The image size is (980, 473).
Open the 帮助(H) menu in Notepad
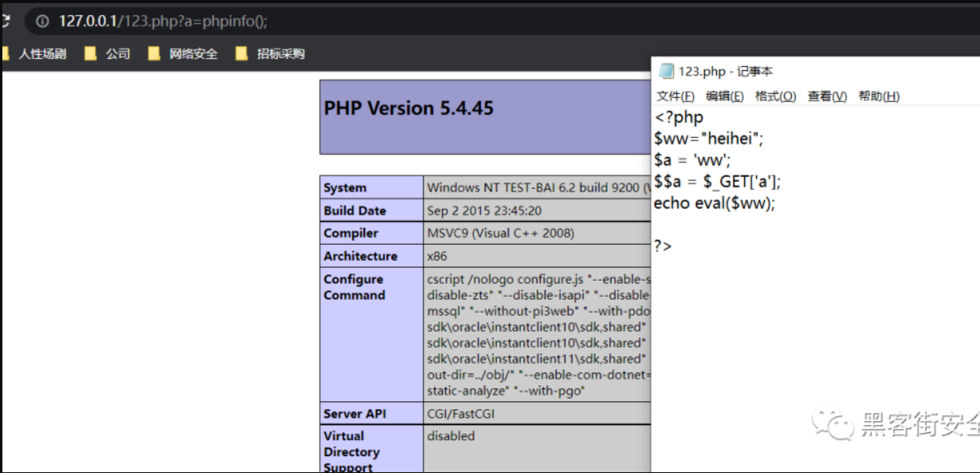[879, 97]
